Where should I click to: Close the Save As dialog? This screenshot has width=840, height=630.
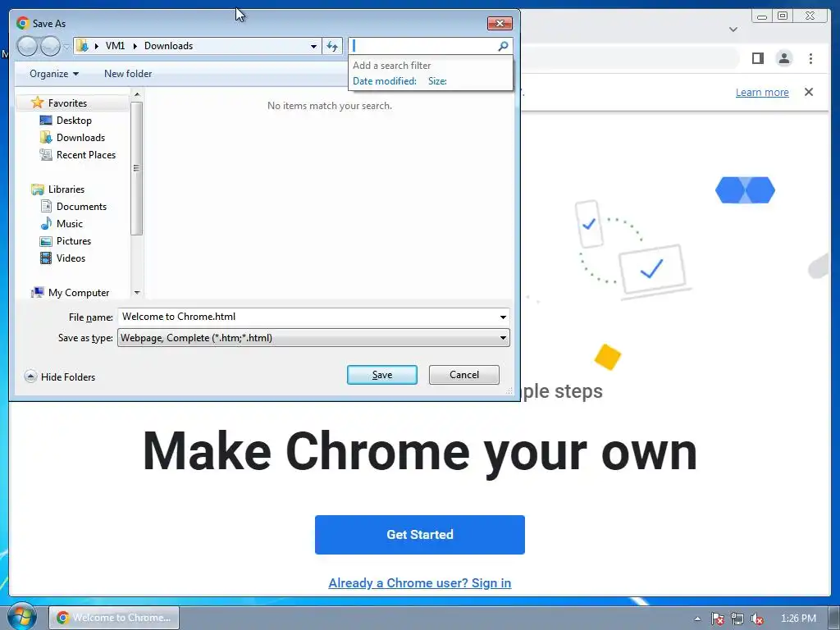point(500,23)
